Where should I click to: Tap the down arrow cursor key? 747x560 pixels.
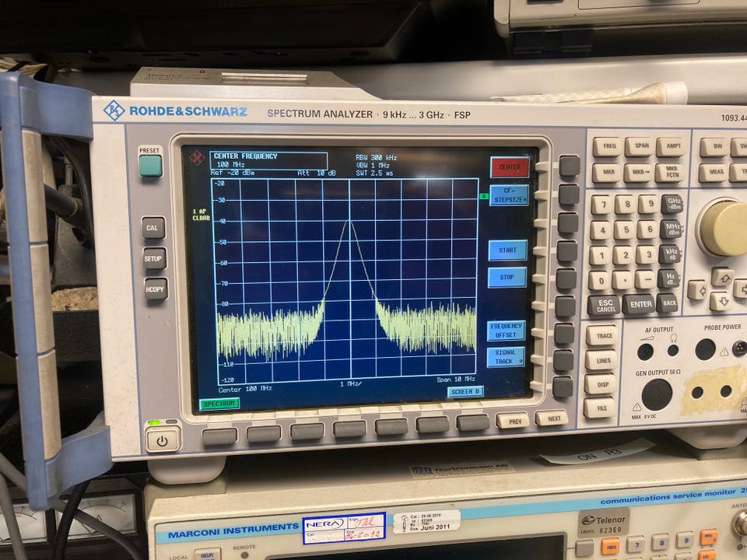(721, 301)
